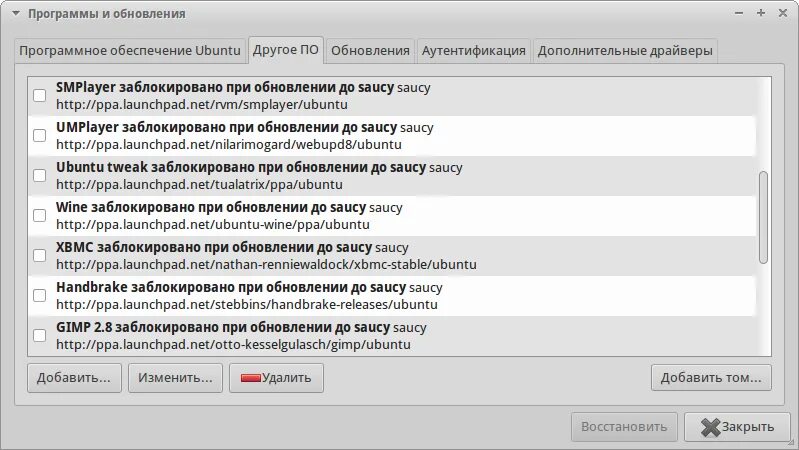Click the red minus icon on Удалить
This screenshot has width=799, height=450.
coord(249,378)
